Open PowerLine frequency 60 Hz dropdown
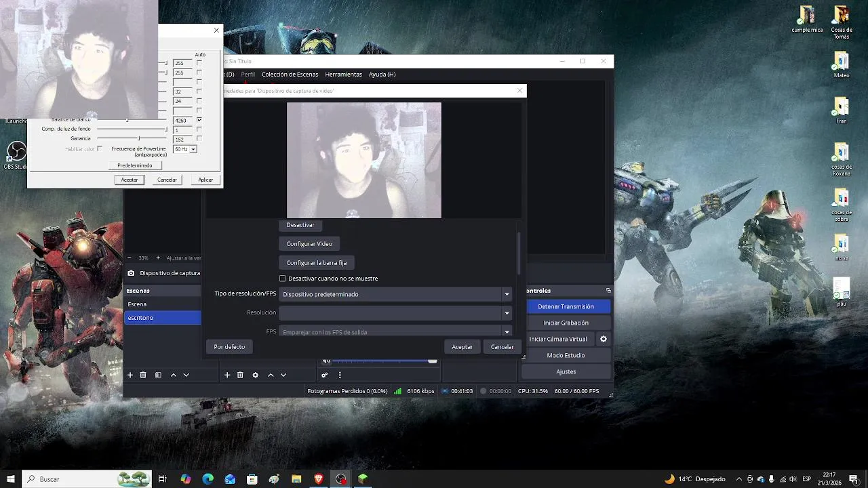Screen dimensions: 868x488 tap(184, 149)
